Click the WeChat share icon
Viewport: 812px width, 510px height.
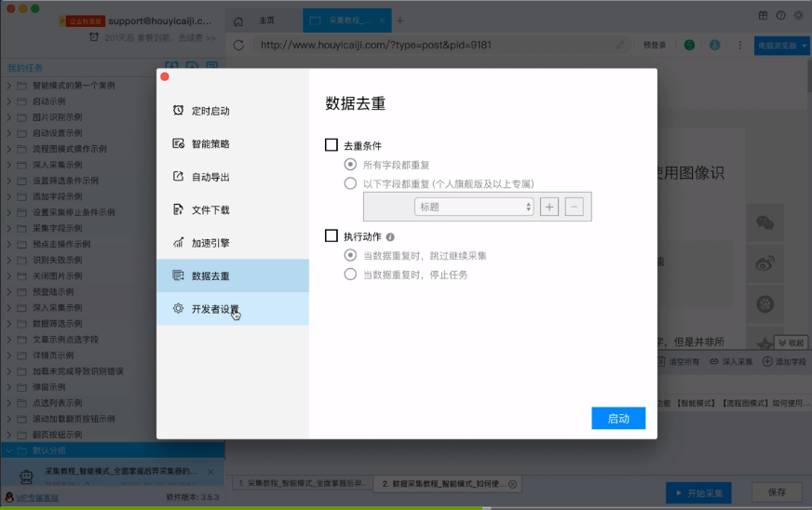click(x=765, y=223)
